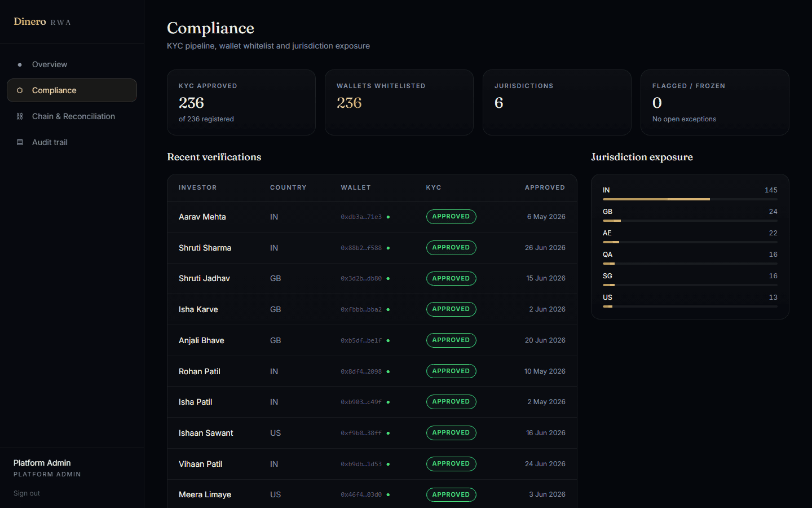
Task: Click approval date 26 Jun 2026
Action: (x=545, y=248)
